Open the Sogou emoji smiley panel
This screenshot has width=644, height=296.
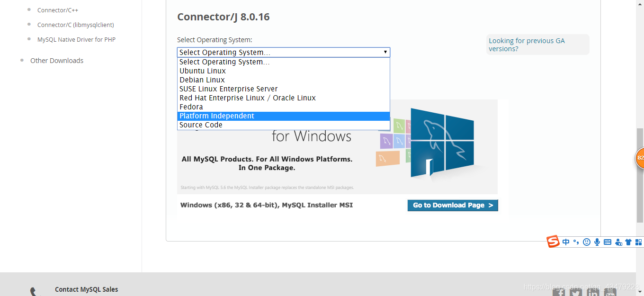coord(587,242)
